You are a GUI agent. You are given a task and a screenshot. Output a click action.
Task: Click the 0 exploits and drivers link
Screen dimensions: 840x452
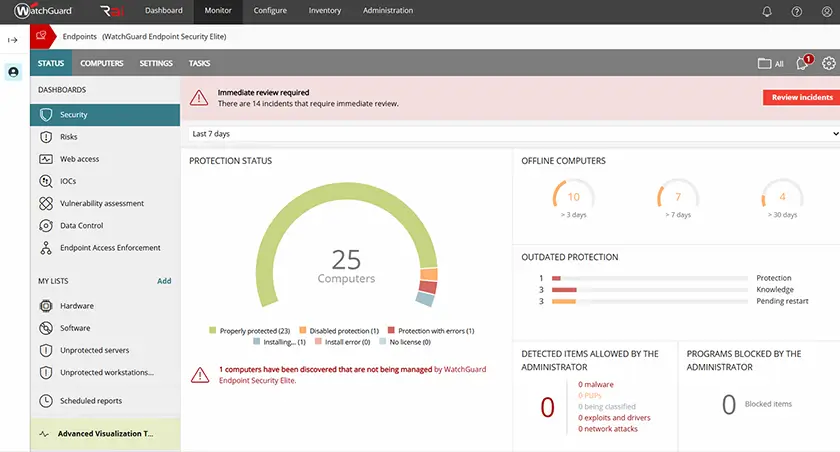614,418
